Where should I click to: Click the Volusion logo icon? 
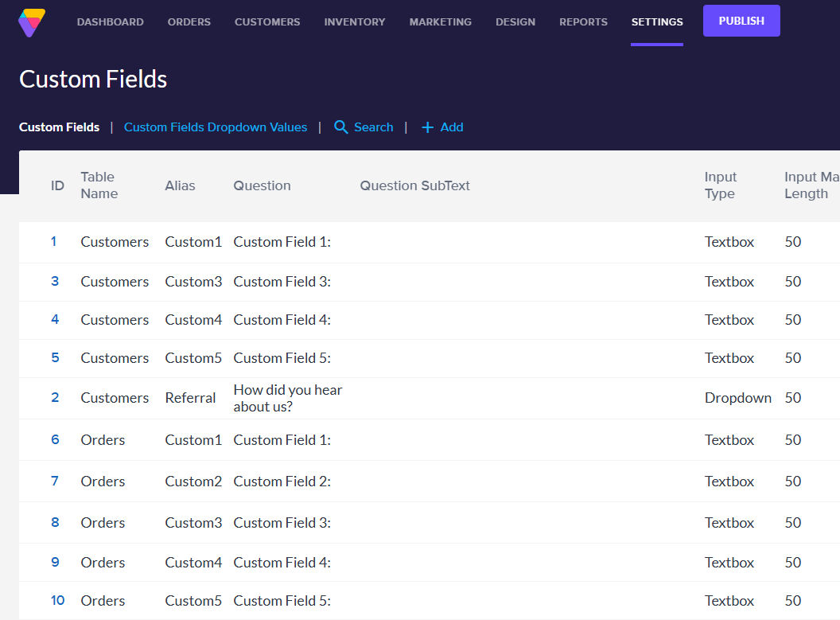pos(31,22)
